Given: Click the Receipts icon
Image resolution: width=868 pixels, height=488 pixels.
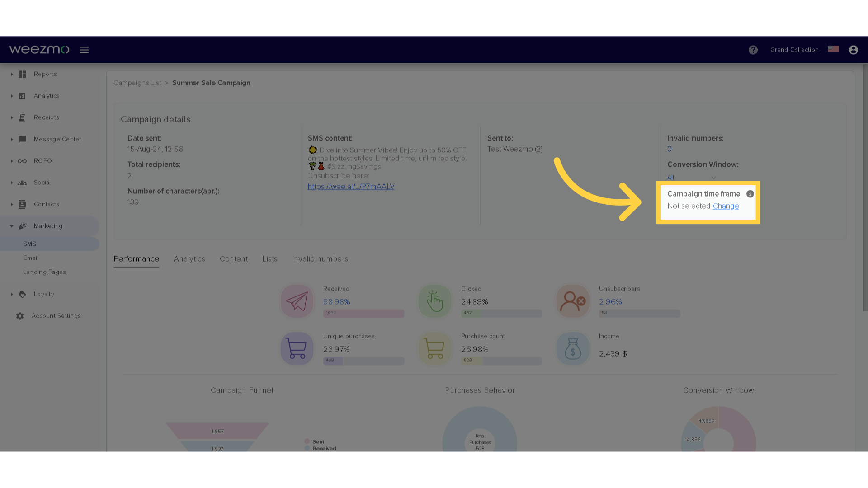Looking at the screenshot, I should coord(22,117).
